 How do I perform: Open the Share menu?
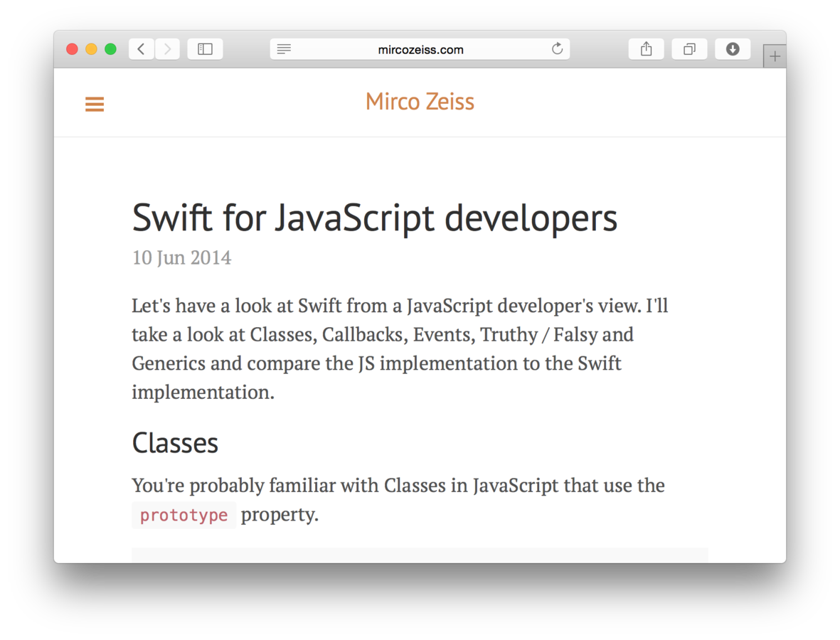[647, 49]
